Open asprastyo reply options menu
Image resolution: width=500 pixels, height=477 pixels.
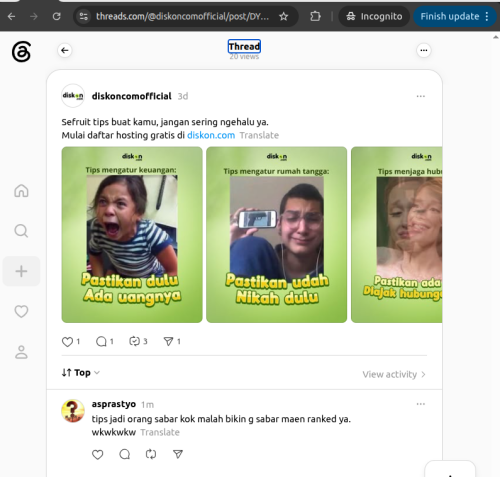click(x=421, y=404)
